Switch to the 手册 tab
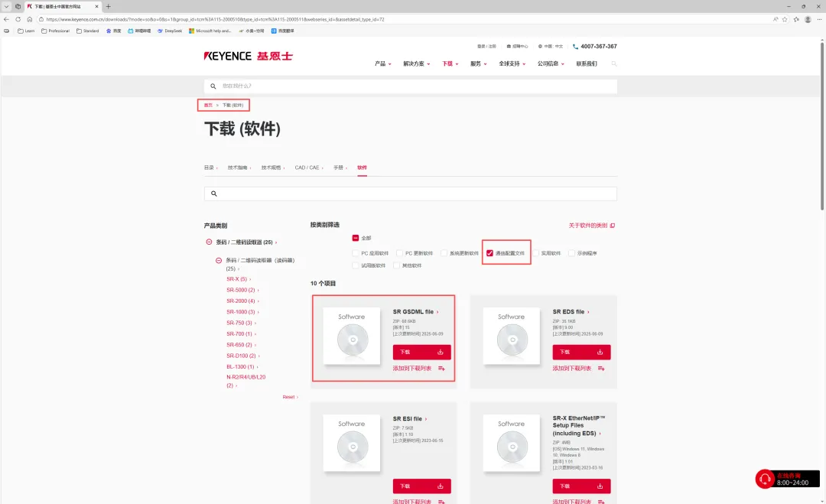 340,167
